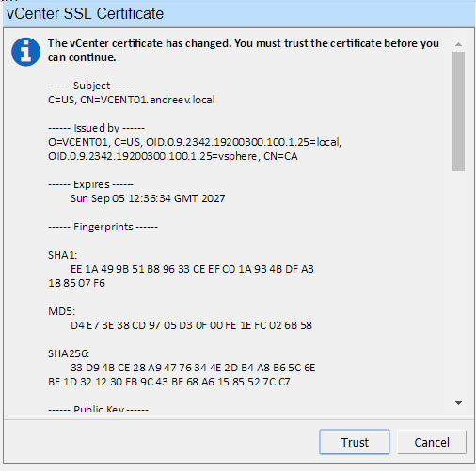Click the Cancel button
476x471 pixels.
pyautogui.click(x=432, y=442)
